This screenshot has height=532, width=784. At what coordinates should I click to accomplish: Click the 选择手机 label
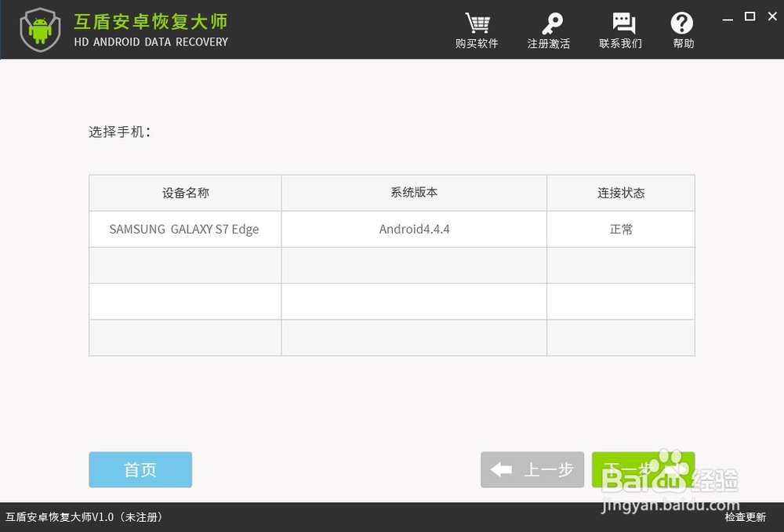tap(119, 132)
